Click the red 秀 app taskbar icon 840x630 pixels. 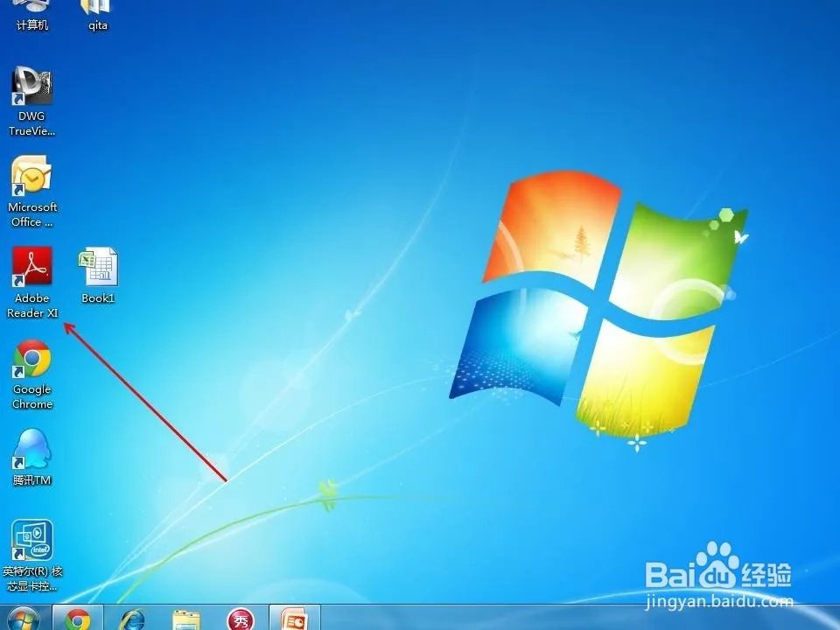240,619
